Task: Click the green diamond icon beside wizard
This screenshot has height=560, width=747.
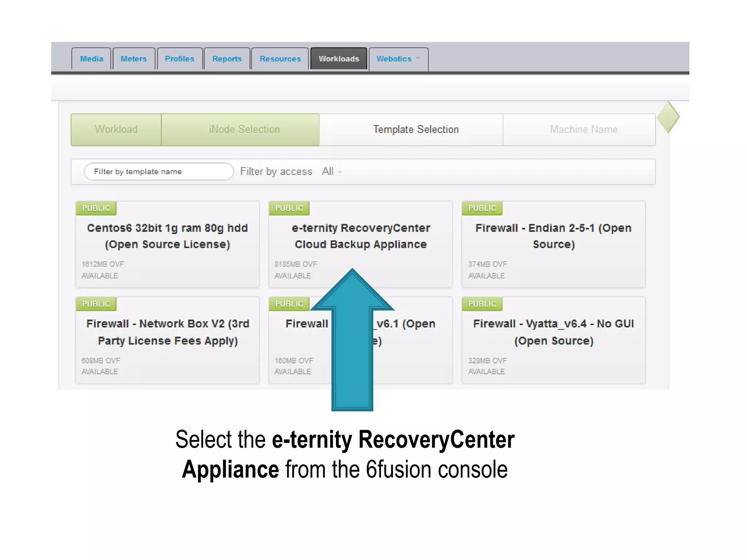Action: pyautogui.click(x=668, y=117)
